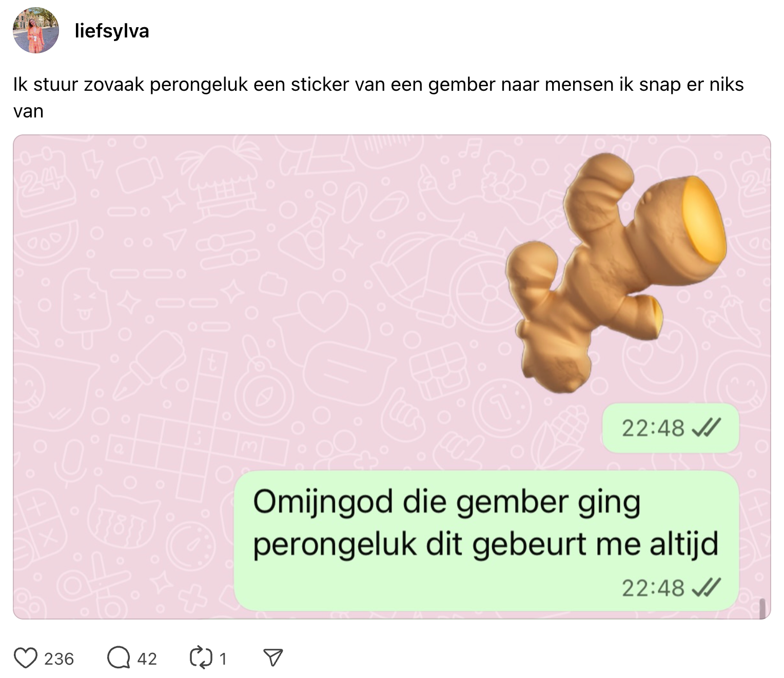Click the 22:48 time inside the text bubble
784x678 pixels.
tap(653, 588)
